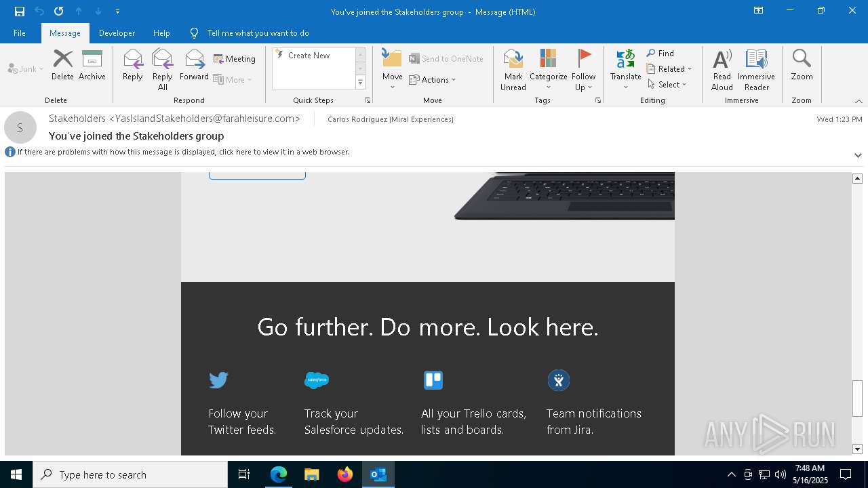Mark message as Unread
This screenshot has height=488, width=868.
513,69
